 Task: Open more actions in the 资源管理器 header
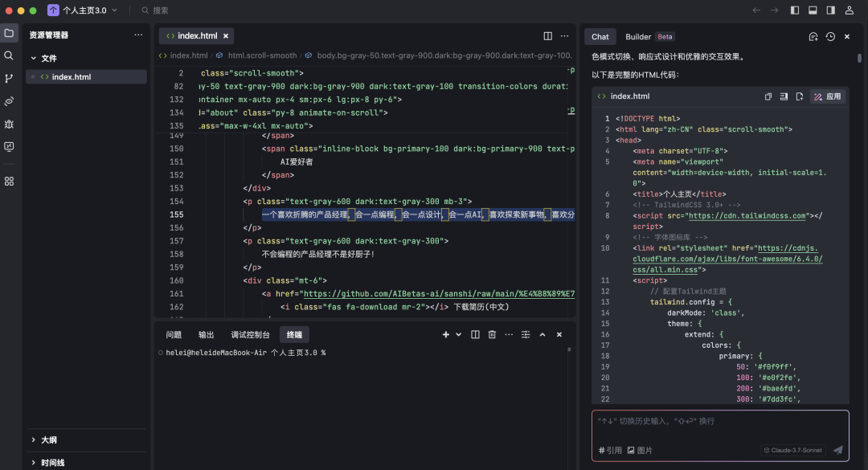point(138,35)
